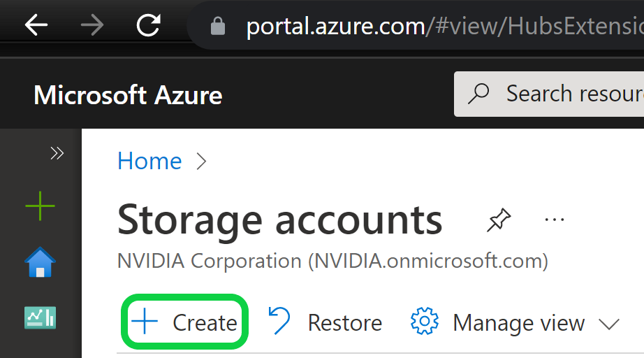Click the browser forward arrow
This screenshot has height=358, width=644.
coord(92,26)
